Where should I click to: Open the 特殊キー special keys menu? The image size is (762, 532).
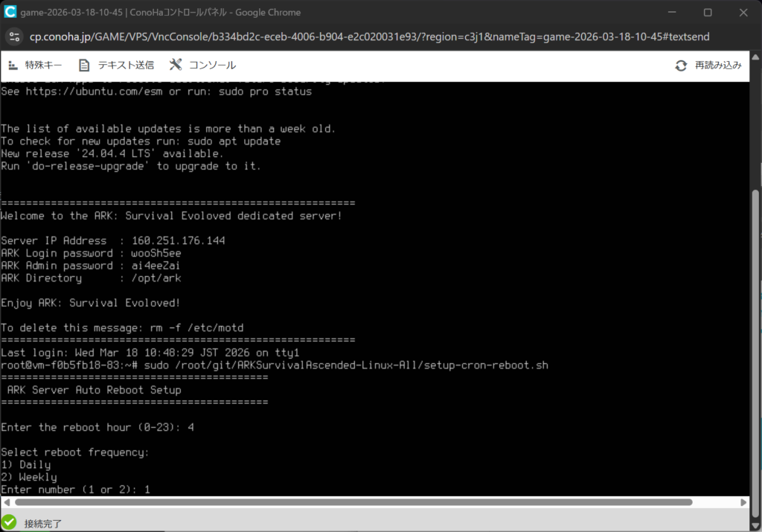(43, 65)
